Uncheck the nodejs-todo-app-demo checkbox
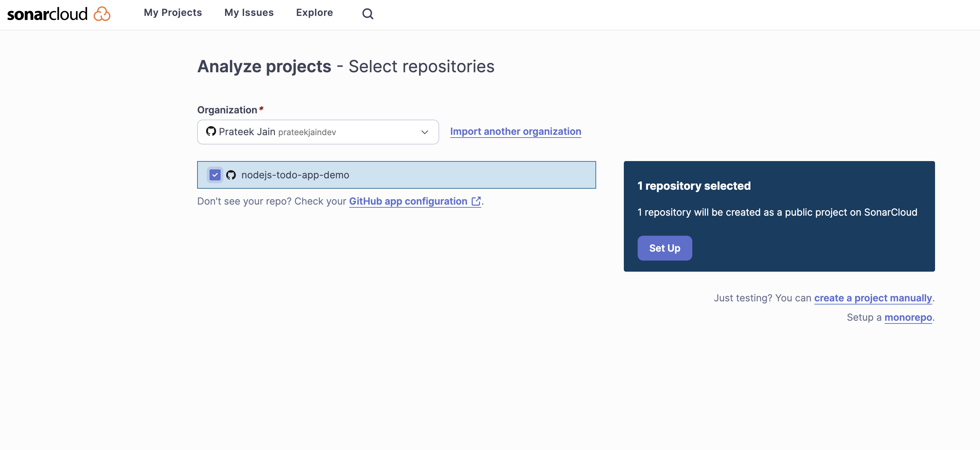The width and height of the screenshot is (980, 450). point(215,175)
